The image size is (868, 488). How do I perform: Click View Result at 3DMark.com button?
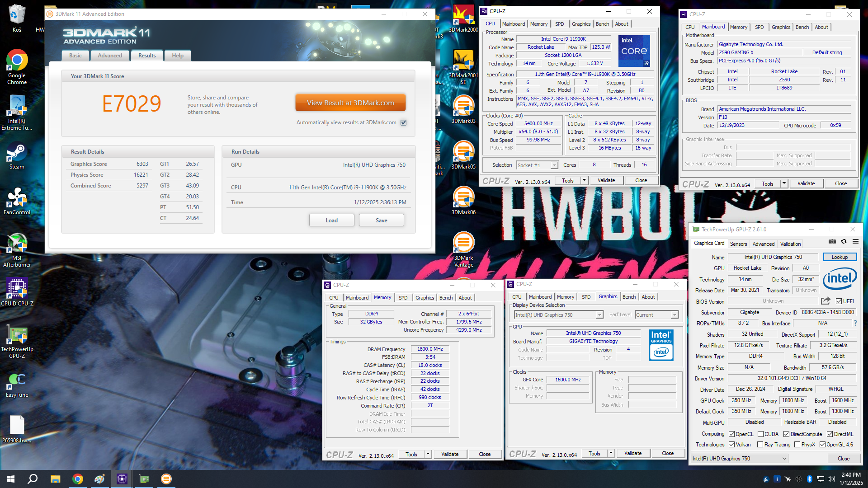click(x=350, y=103)
